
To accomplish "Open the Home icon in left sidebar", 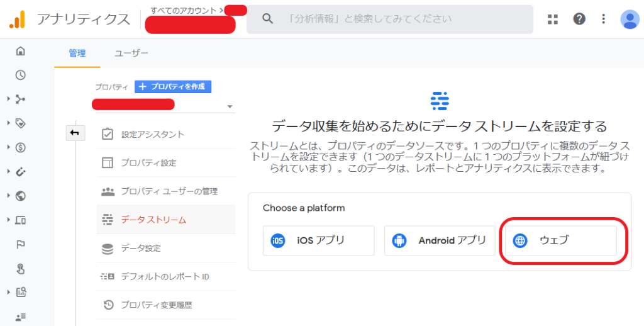I will point(20,51).
